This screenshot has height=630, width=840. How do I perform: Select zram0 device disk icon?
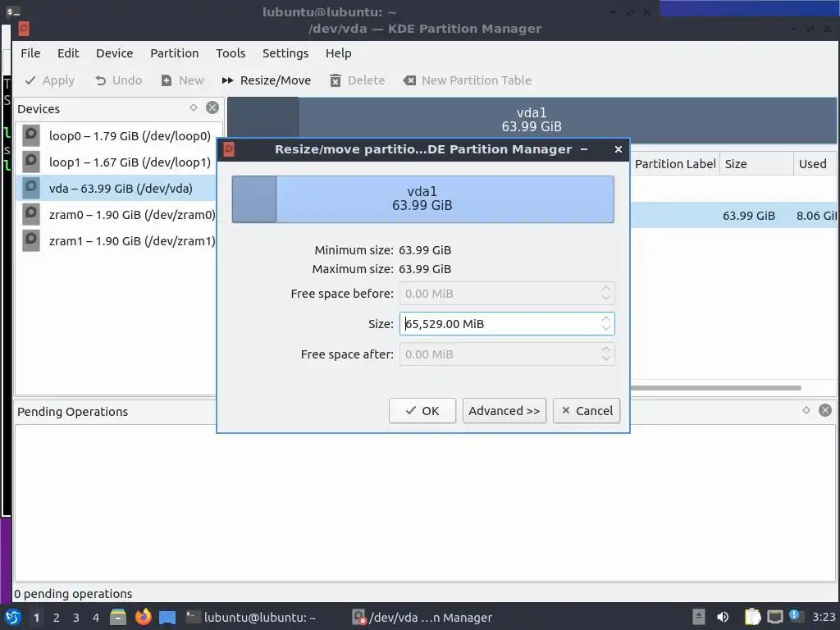coord(31,214)
